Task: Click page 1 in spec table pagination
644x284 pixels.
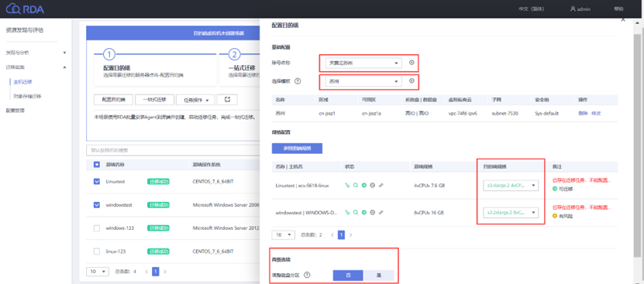Action: 341,234
